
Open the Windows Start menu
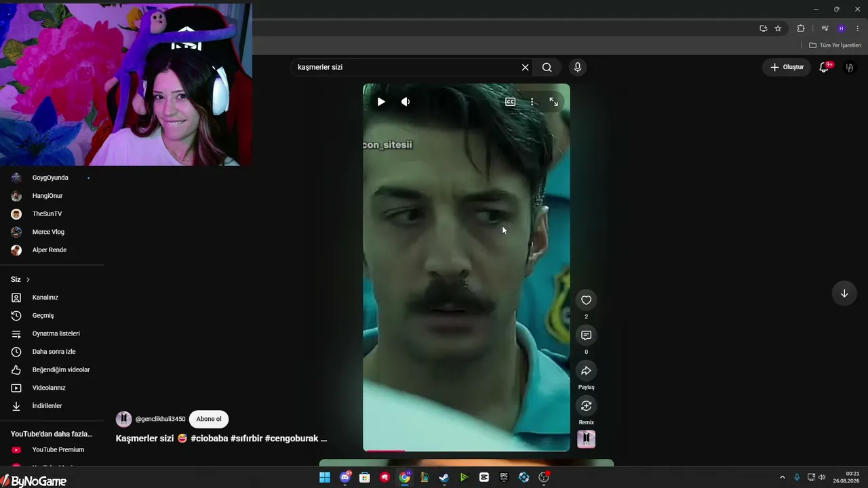(325, 477)
